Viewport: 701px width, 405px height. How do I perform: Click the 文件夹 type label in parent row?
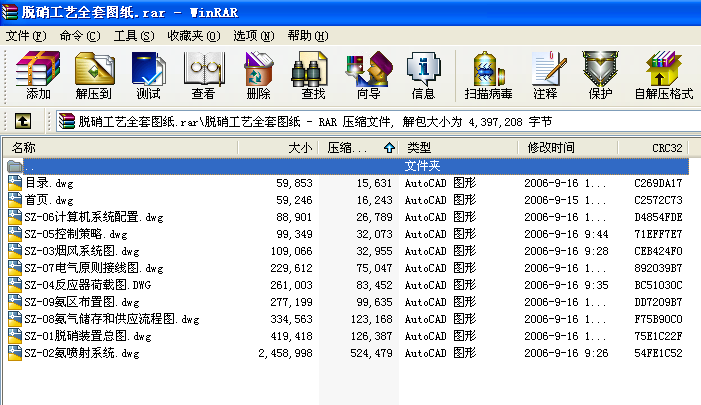[422, 166]
